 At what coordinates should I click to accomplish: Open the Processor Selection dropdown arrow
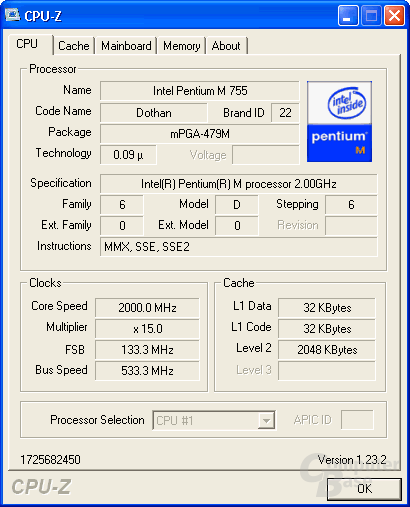266,420
